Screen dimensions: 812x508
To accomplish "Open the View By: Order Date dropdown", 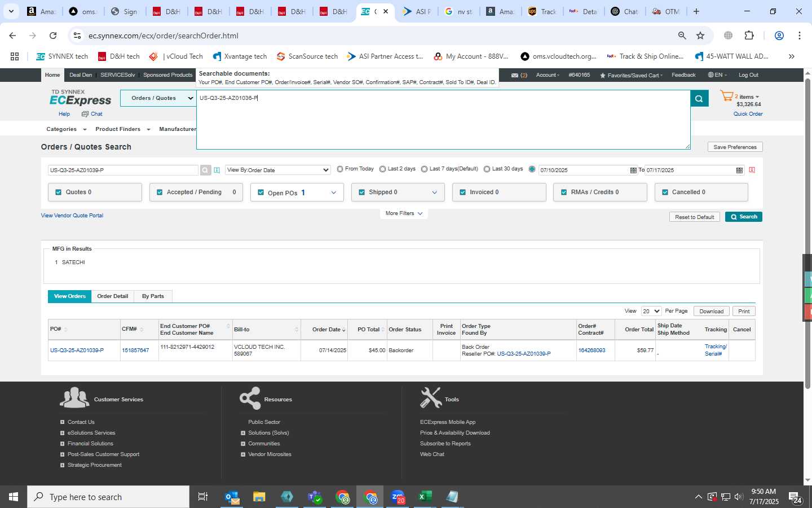I will [277, 170].
